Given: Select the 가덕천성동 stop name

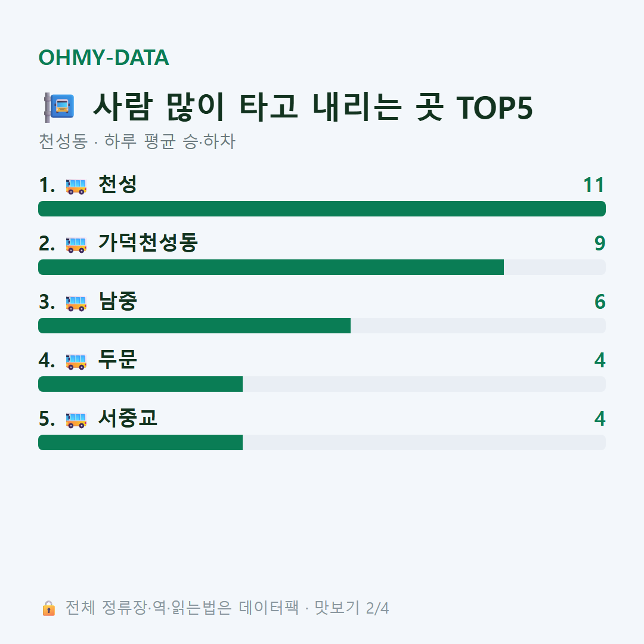Looking at the screenshot, I should pos(148,243).
